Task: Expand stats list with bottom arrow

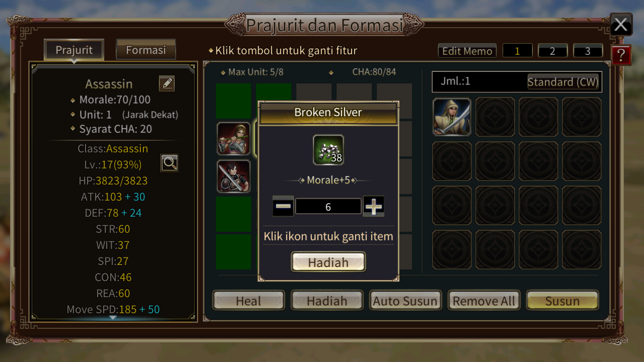Action: [x=113, y=317]
